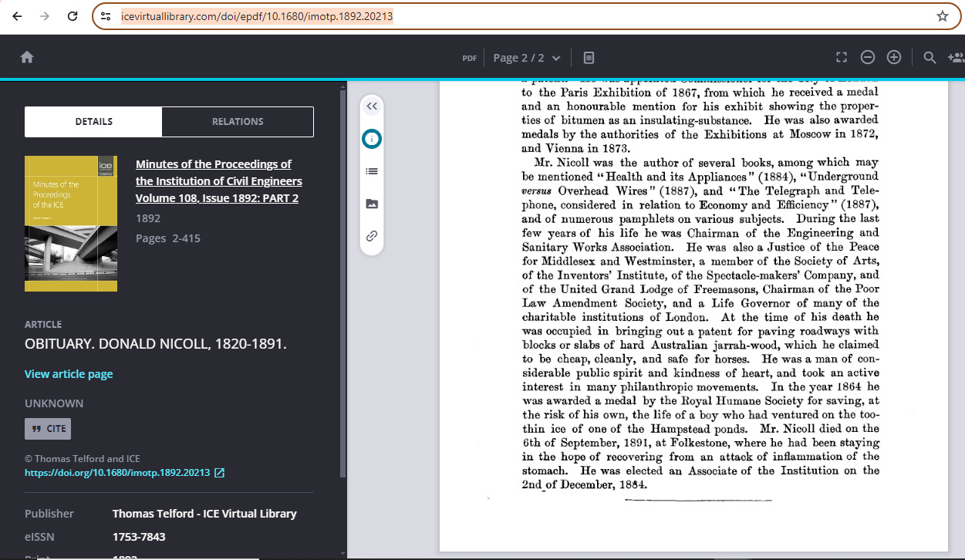Viewport: 965px width, 560px height.
Task: Switch to the DETAILS tab
Action: coord(93,121)
